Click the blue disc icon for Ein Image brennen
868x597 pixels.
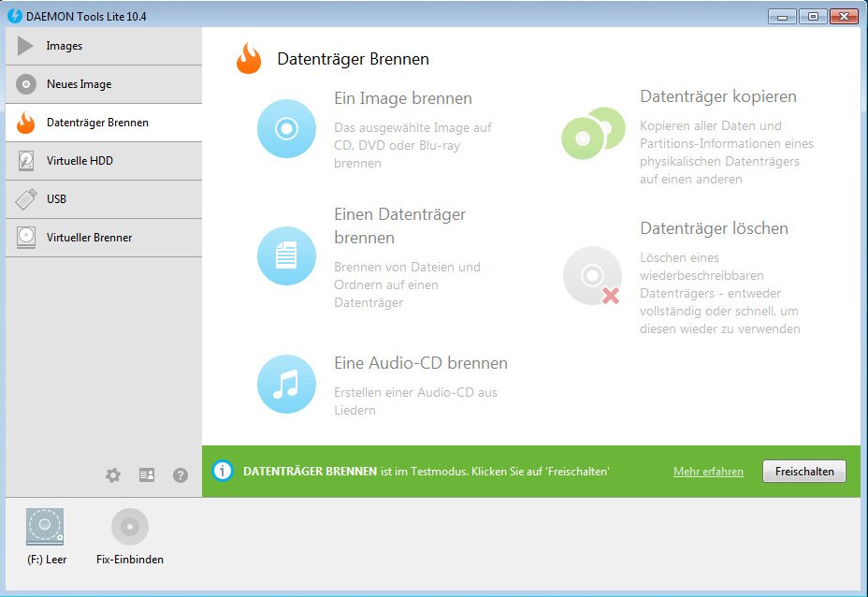point(286,128)
